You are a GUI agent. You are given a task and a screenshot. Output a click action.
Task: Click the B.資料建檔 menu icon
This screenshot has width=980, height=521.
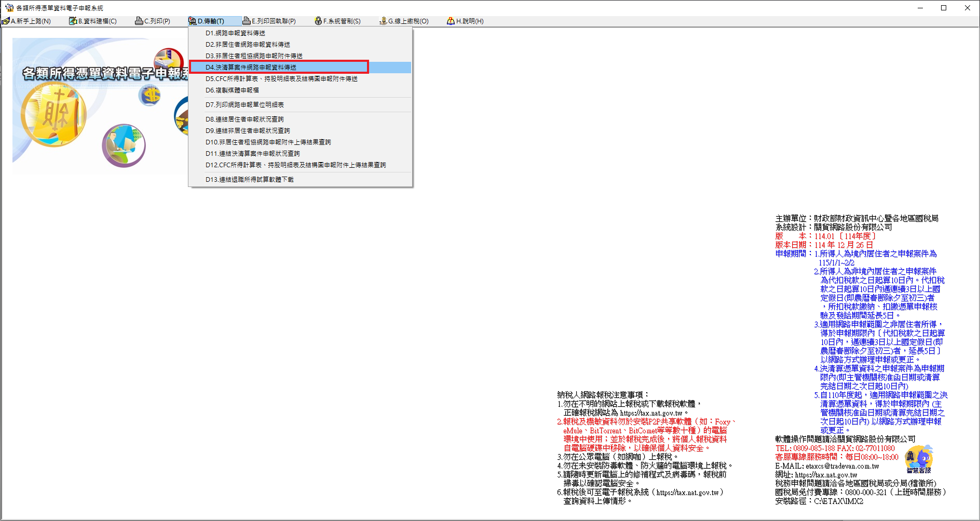[x=73, y=21]
